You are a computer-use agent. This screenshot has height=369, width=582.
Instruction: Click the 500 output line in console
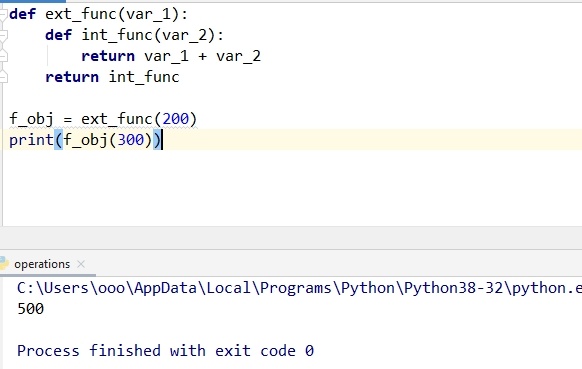pos(30,309)
